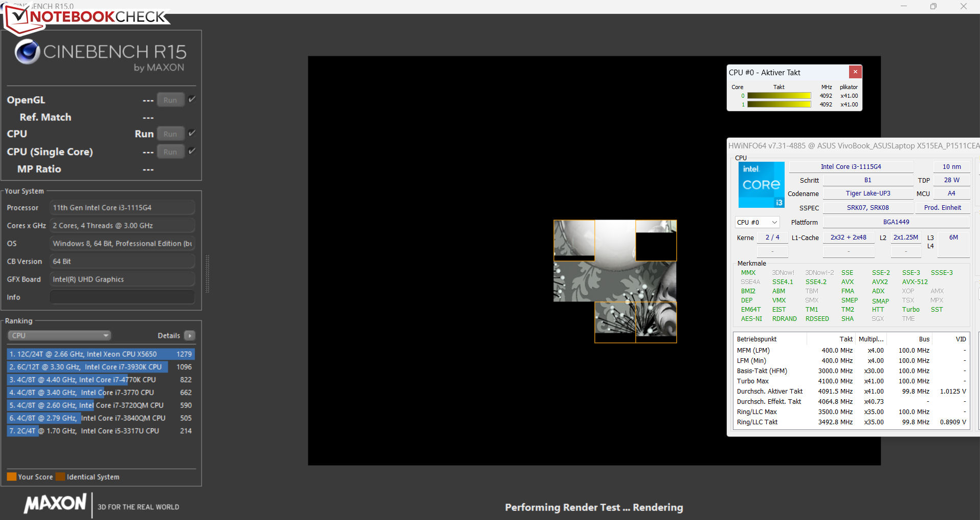The width and height of the screenshot is (980, 520).
Task: Click the AVX-512 feature label
Action: pyautogui.click(x=915, y=282)
